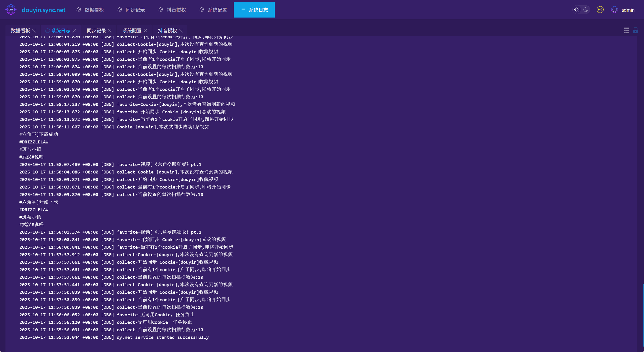Open the douyin.sync.net home link
Screen dimensions: 644x352
(x=44, y=10)
